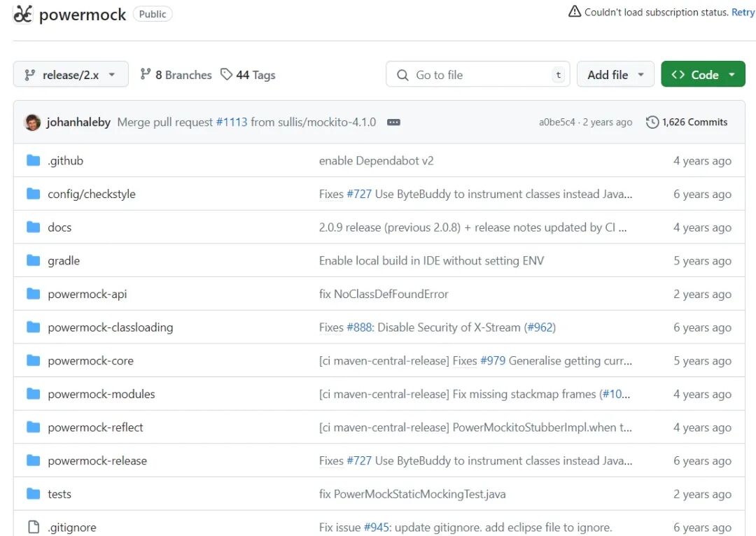Viewport: 756px width, 536px height.
Task: Open the powermock-api folder
Action: tap(87, 294)
